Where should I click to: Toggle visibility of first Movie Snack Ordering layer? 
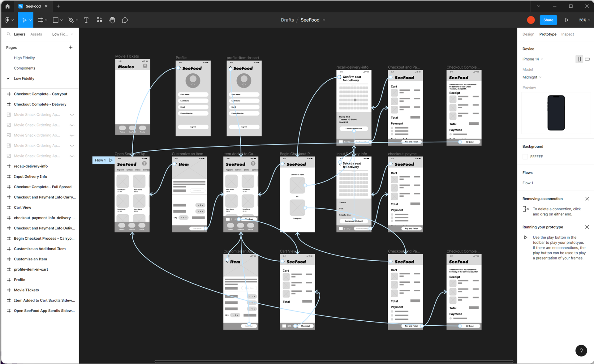pyautogui.click(x=72, y=115)
